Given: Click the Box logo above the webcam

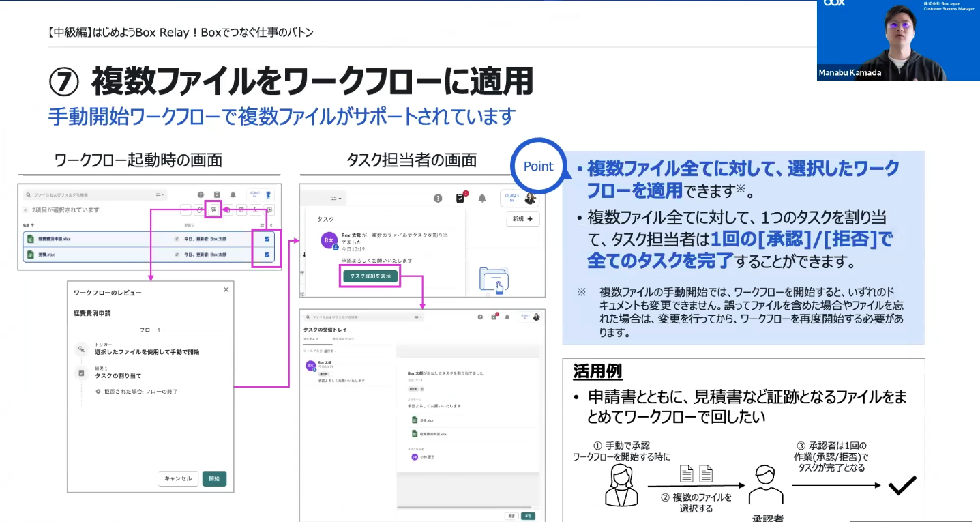Looking at the screenshot, I should 834,3.
